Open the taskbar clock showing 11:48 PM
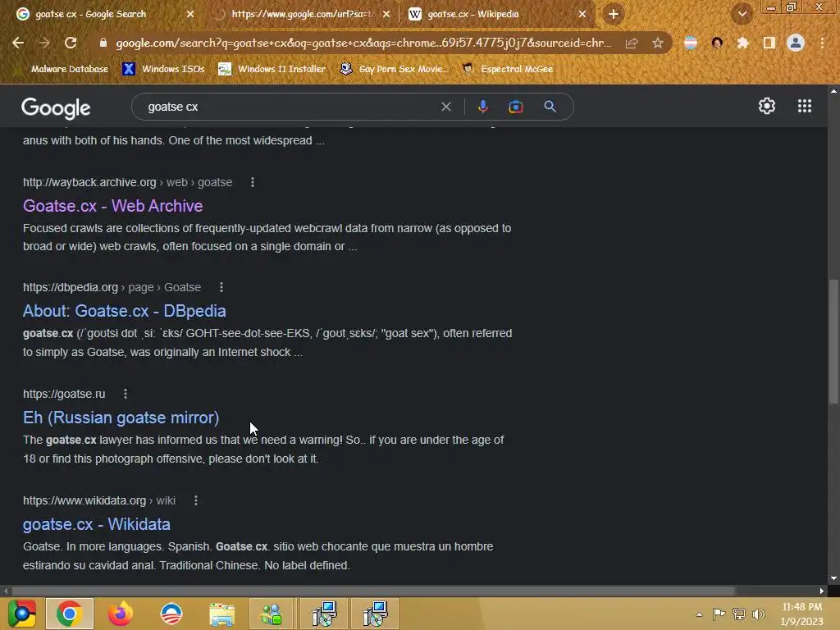 point(801,614)
